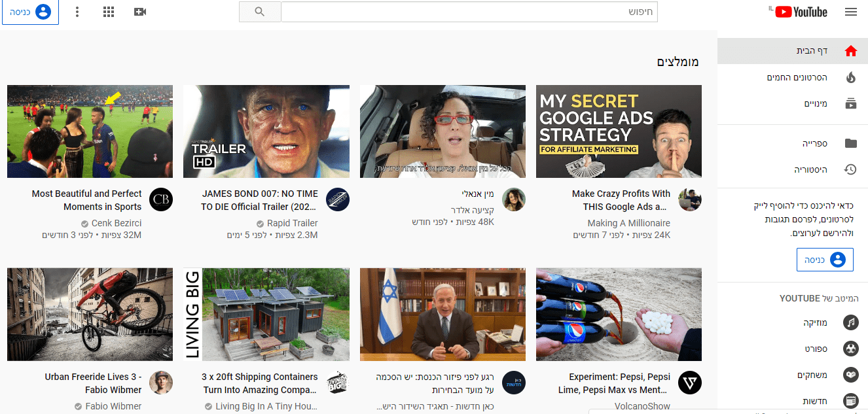868x414 pixels.
Task: Open the hamburger guide menu
Action: pos(851,12)
